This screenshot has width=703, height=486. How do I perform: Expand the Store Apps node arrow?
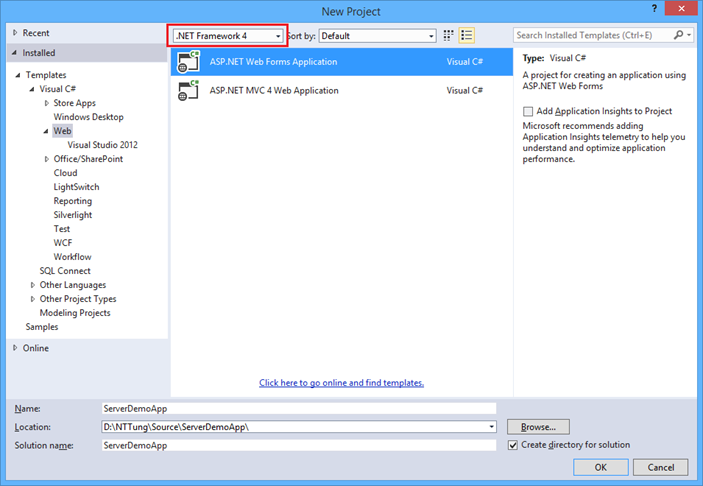click(47, 103)
